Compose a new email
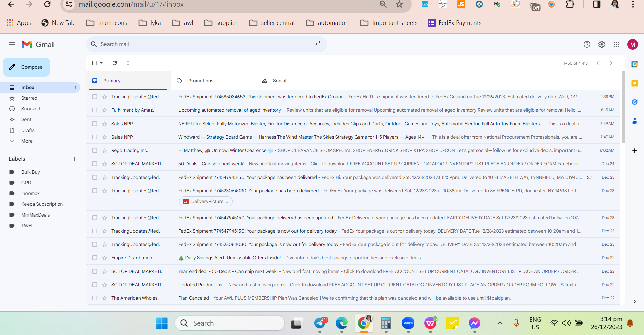The width and height of the screenshot is (644, 335). (x=26, y=67)
